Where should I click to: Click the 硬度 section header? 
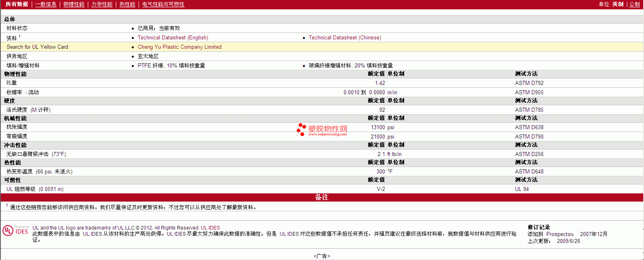pos(10,101)
